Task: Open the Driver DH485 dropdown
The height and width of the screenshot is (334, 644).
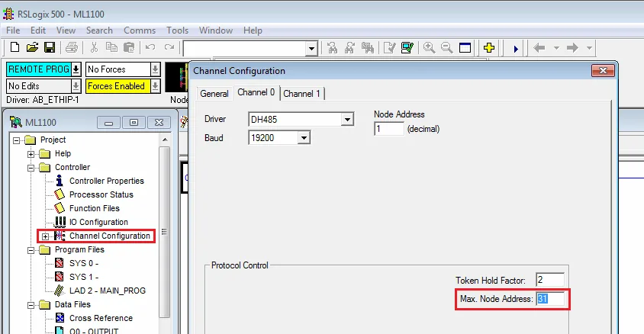Action: point(347,120)
